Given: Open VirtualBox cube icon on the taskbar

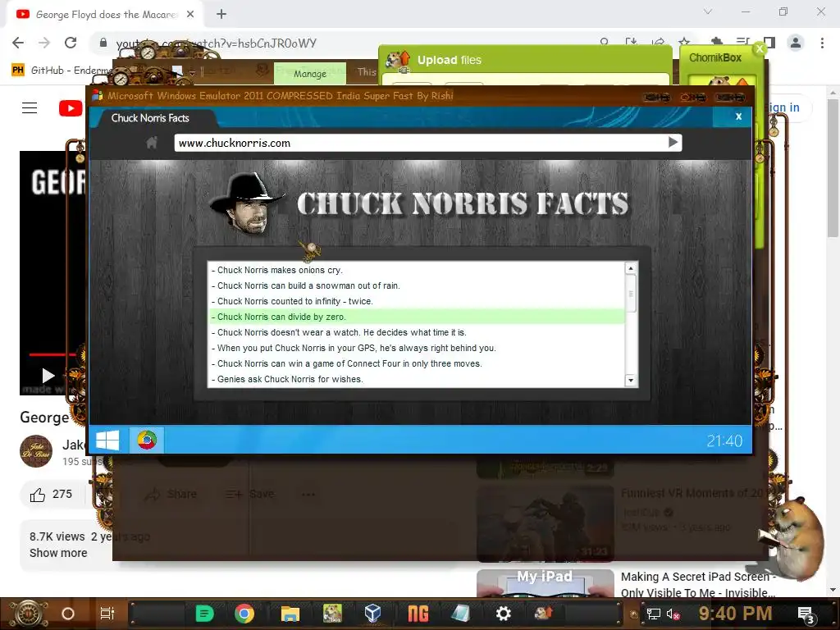Looking at the screenshot, I should click(x=373, y=614).
